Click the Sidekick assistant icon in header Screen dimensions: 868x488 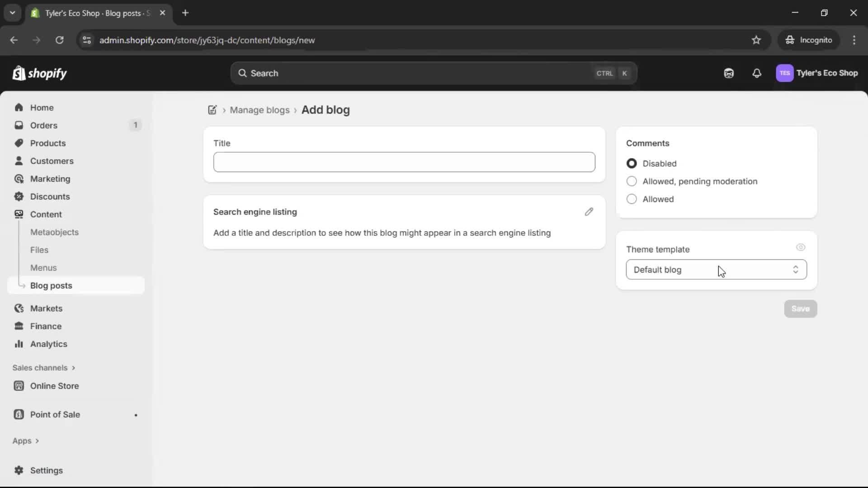coord(729,73)
